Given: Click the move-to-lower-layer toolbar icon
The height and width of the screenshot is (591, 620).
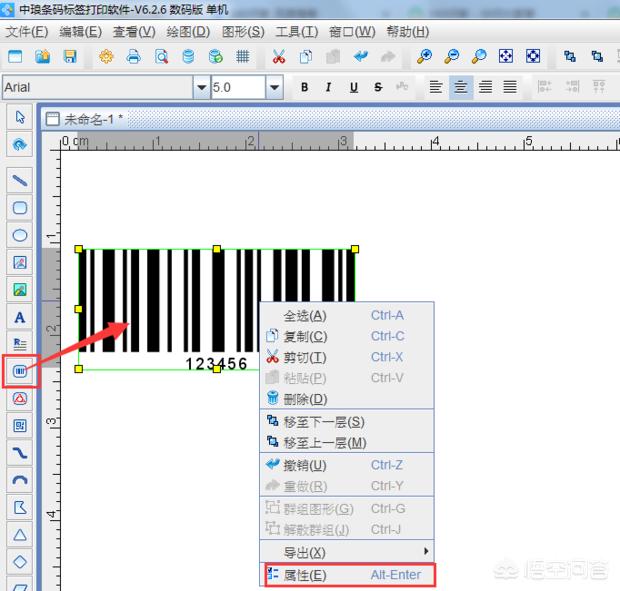Looking at the screenshot, I should click(x=570, y=57).
